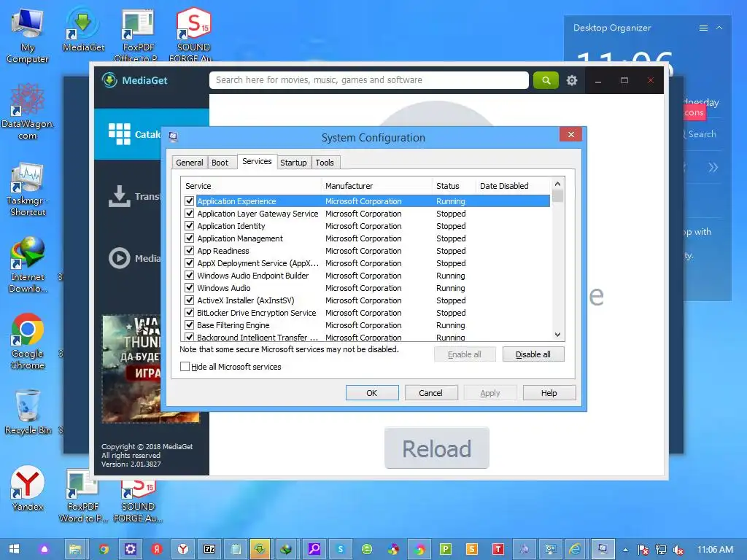Screen dimensions: 747x560
Task: Open Internet Download Manager desktop icon
Action: tap(27, 265)
